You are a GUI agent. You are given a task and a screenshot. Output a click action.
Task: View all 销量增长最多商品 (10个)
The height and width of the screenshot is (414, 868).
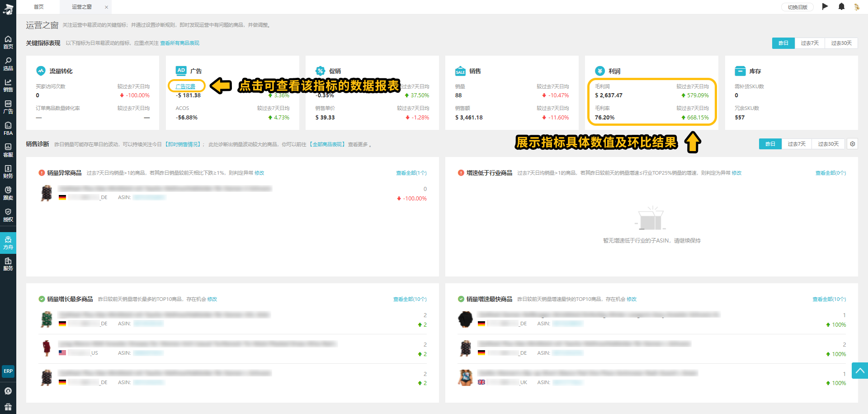[410, 299]
